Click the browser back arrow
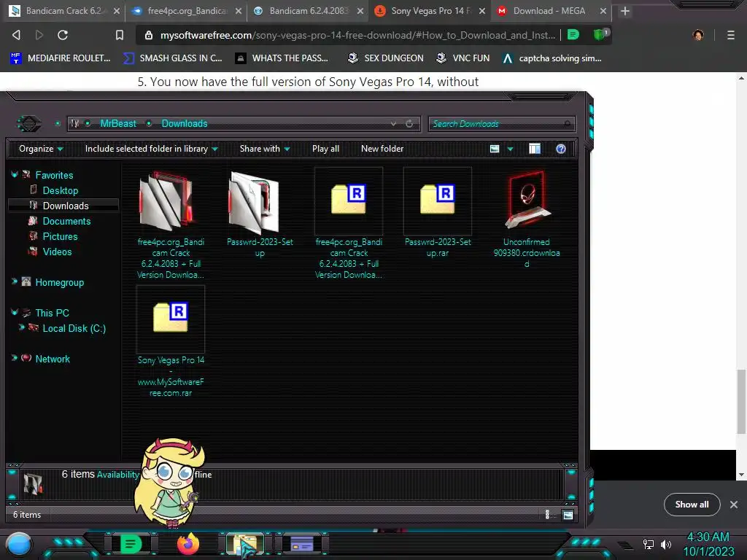Image resolution: width=747 pixels, height=560 pixels. pos(16,35)
